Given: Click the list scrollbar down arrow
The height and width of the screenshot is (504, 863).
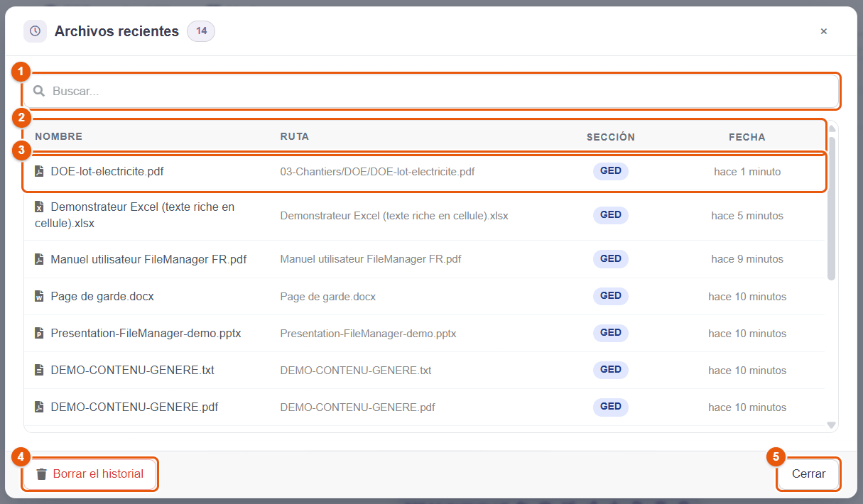Looking at the screenshot, I should 832,425.
